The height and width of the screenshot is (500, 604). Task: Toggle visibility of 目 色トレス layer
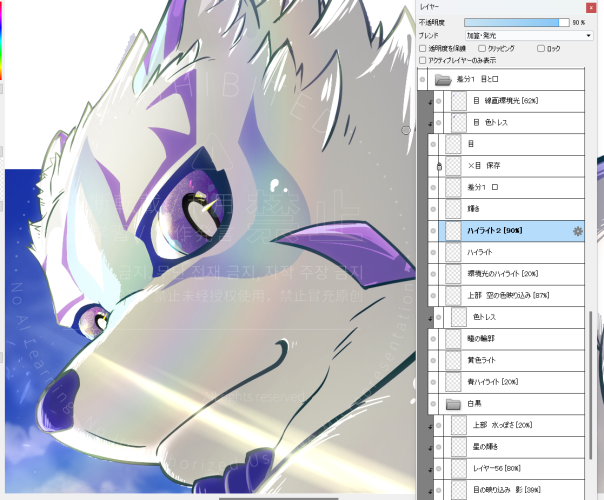[x=438, y=123]
